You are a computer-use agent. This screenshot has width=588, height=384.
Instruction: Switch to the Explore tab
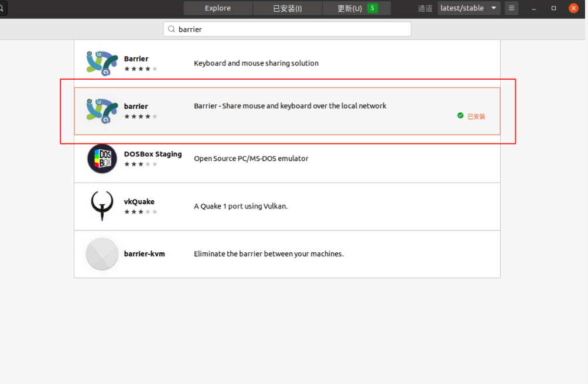pyautogui.click(x=218, y=8)
